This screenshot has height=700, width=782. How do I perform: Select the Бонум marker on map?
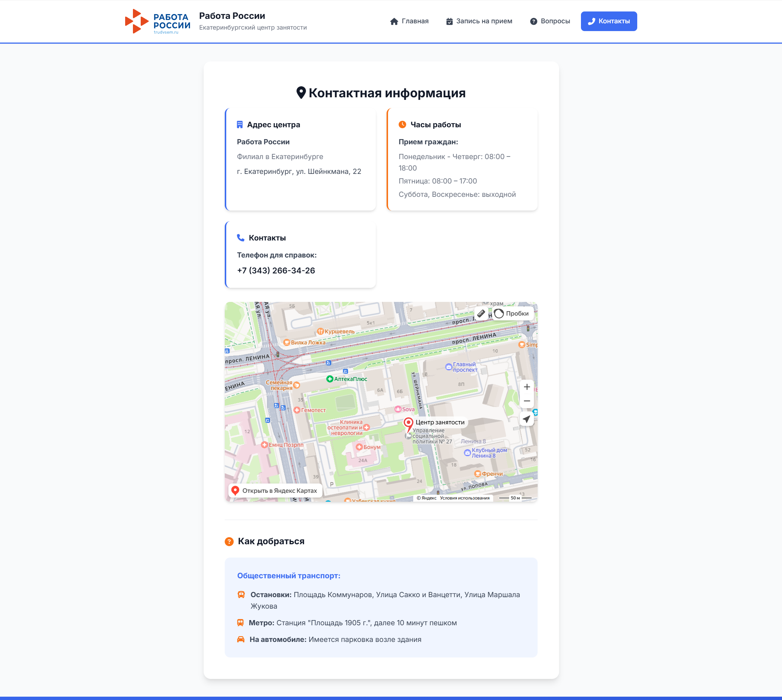click(x=359, y=447)
